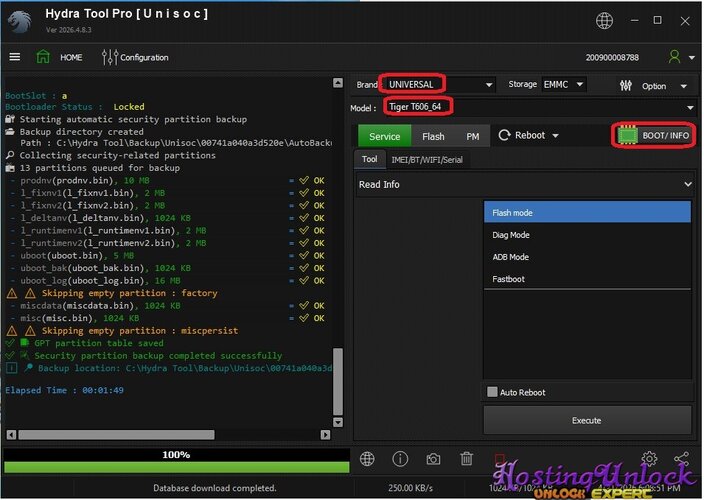The height and width of the screenshot is (500, 704).
Task: Click the 'Elapsed Time : 00:01:49' log line
Action: pyautogui.click(x=64, y=390)
